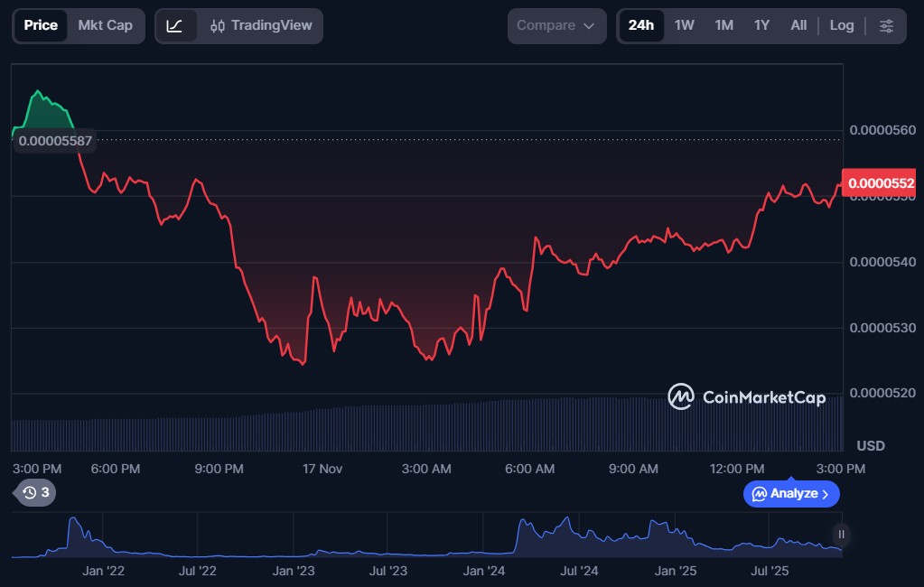Show the 1Y price history
Viewport: 924px width, 587px height.
point(761,25)
